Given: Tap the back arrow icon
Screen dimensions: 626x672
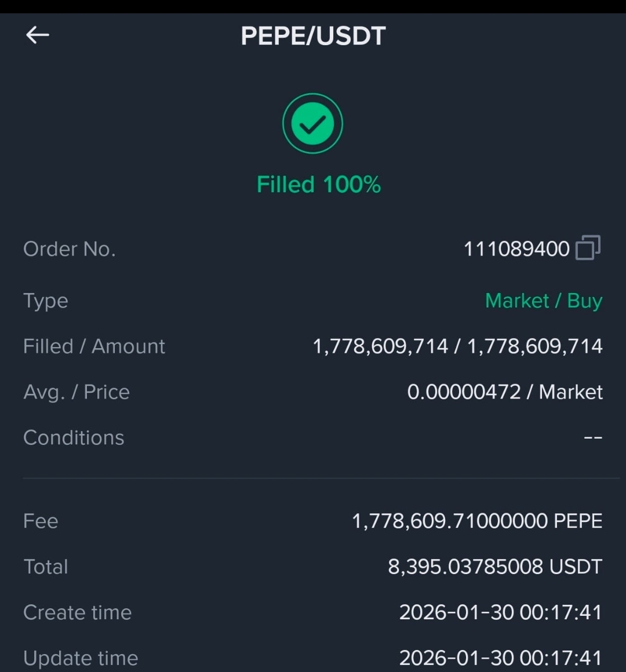Looking at the screenshot, I should [38, 35].
